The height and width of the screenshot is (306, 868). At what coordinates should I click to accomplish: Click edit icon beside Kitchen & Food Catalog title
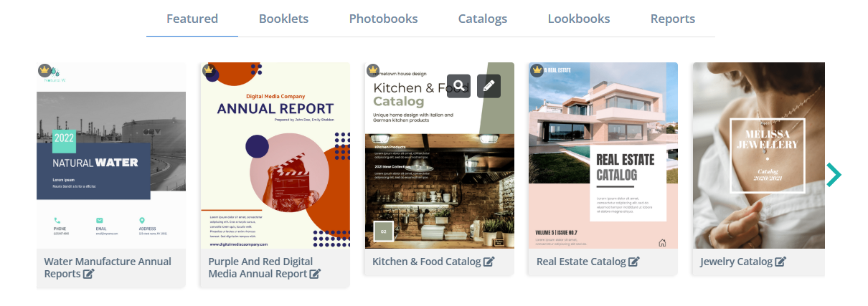click(x=489, y=262)
